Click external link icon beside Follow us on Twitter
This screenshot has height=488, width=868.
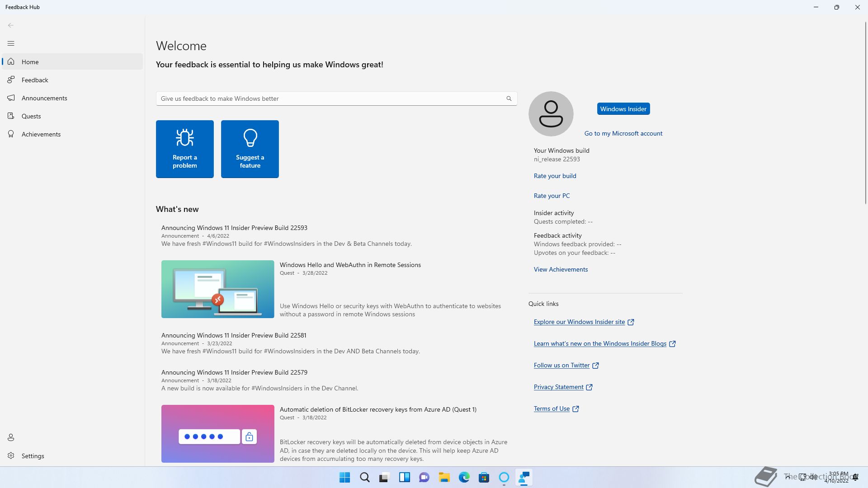(x=595, y=366)
